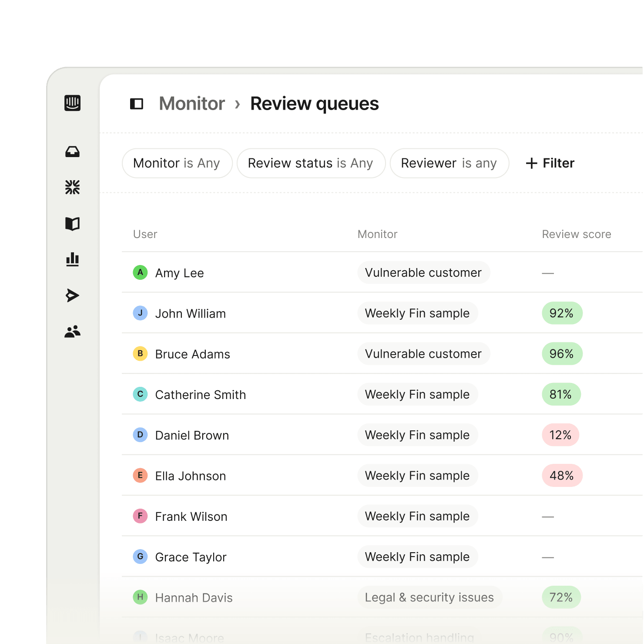644x644 pixels.
Task: Click Hannah Davis's avatar
Action: point(140,597)
